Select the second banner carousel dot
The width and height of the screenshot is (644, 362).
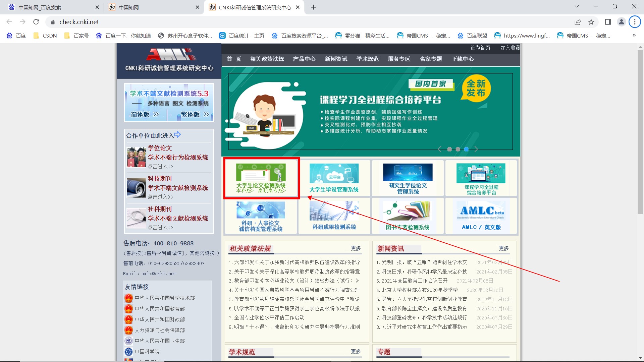458,149
